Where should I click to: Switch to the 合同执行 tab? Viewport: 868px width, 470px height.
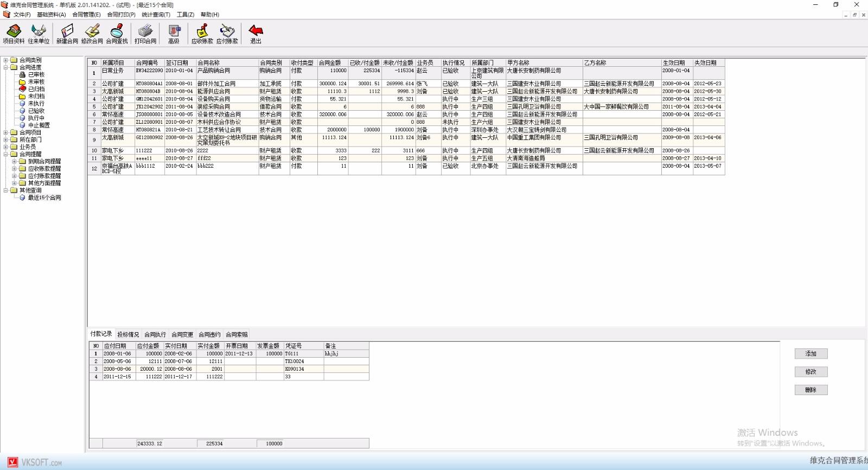[155, 334]
